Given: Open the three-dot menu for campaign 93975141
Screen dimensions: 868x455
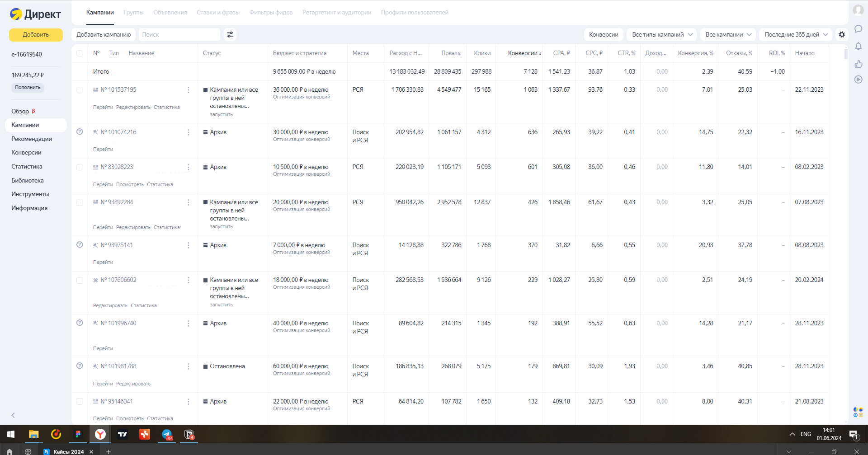Looking at the screenshot, I should coord(189,245).
